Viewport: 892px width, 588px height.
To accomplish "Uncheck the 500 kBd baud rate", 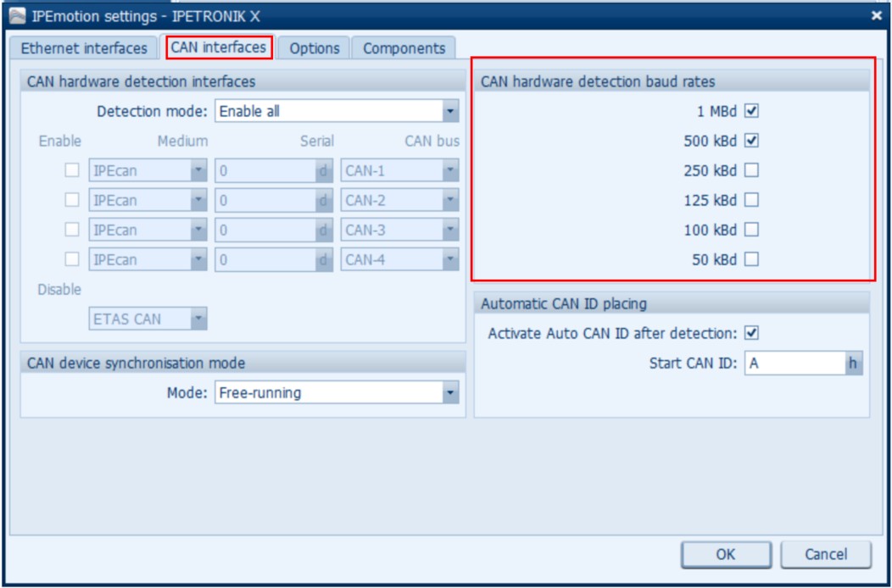I will coord(751,141).
